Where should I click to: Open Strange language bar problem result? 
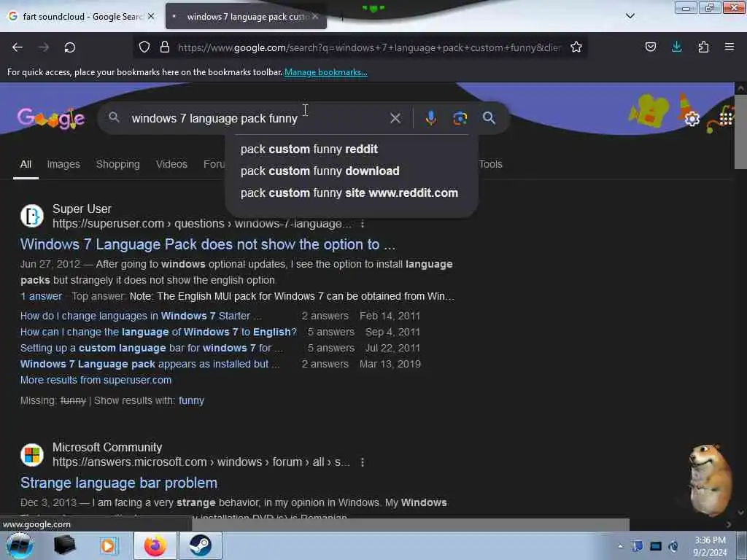tap(119, 483)
